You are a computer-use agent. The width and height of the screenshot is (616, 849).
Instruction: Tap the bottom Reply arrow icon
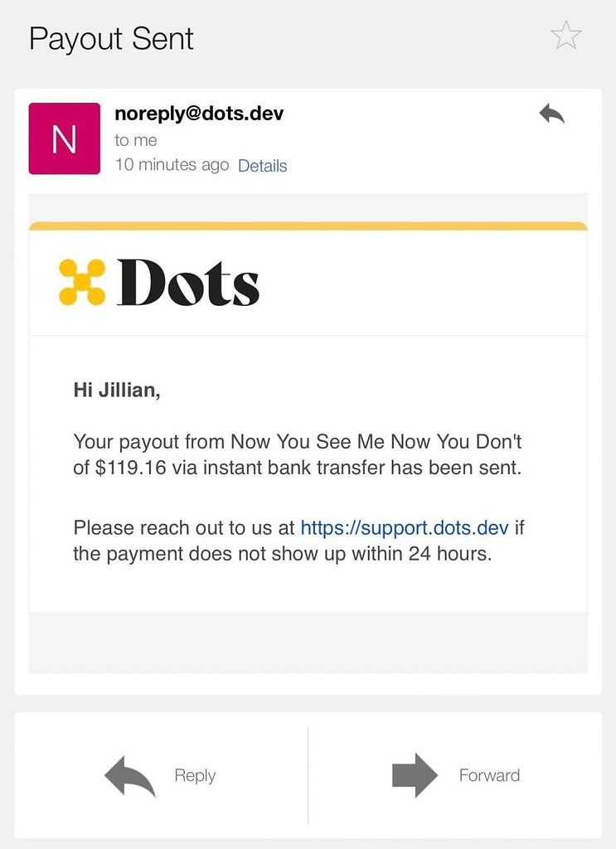[130, 776]
